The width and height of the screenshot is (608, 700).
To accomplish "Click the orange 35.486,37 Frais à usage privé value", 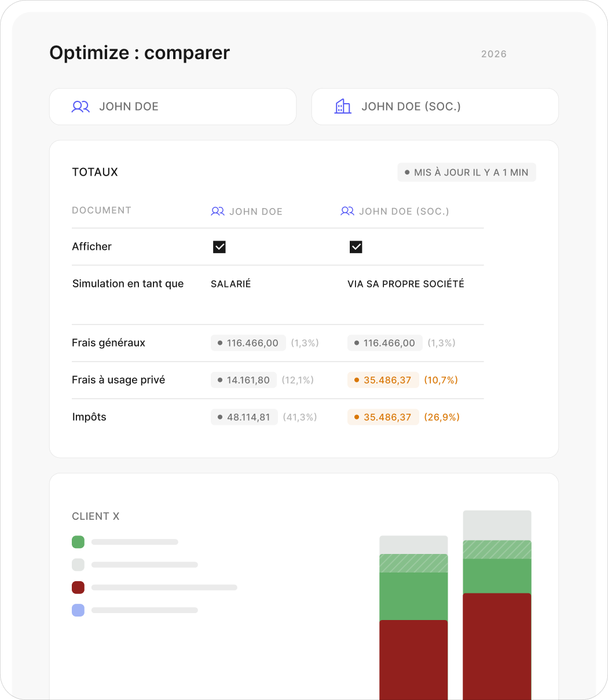I will click(383, 380).
